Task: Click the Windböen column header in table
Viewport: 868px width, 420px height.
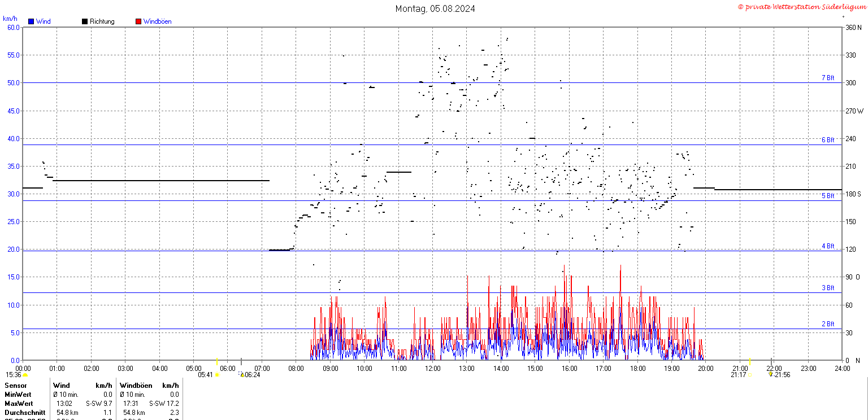Action: pos(136,386)
